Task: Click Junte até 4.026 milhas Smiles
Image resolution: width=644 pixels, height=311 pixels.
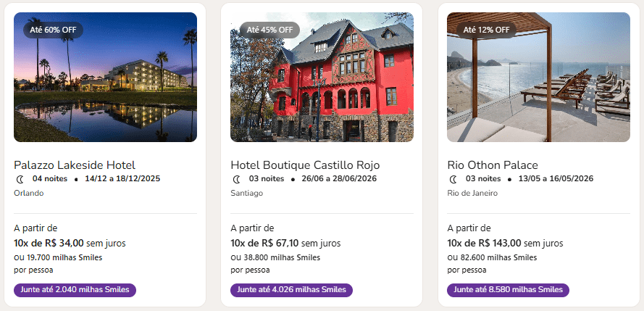Action: click(x=291, y=290)
